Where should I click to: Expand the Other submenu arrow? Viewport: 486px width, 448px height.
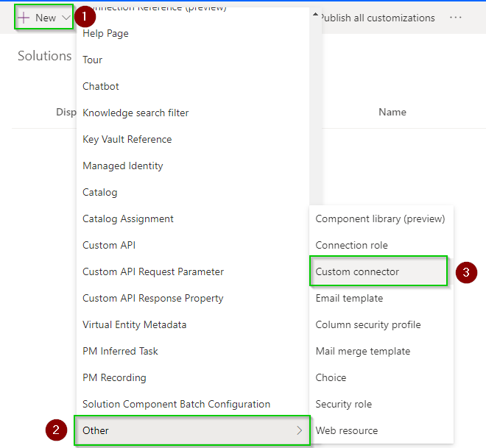(x=299, y=430)
